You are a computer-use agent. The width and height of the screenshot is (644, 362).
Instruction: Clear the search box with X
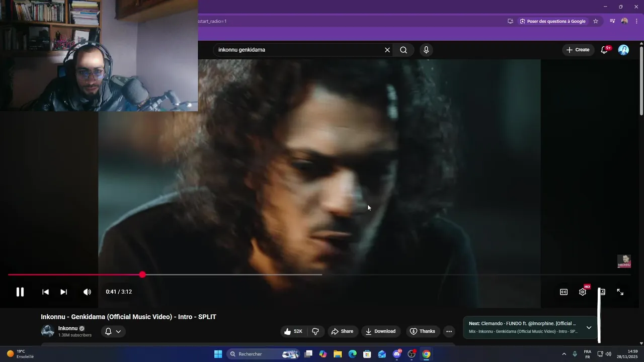(387, 50)
